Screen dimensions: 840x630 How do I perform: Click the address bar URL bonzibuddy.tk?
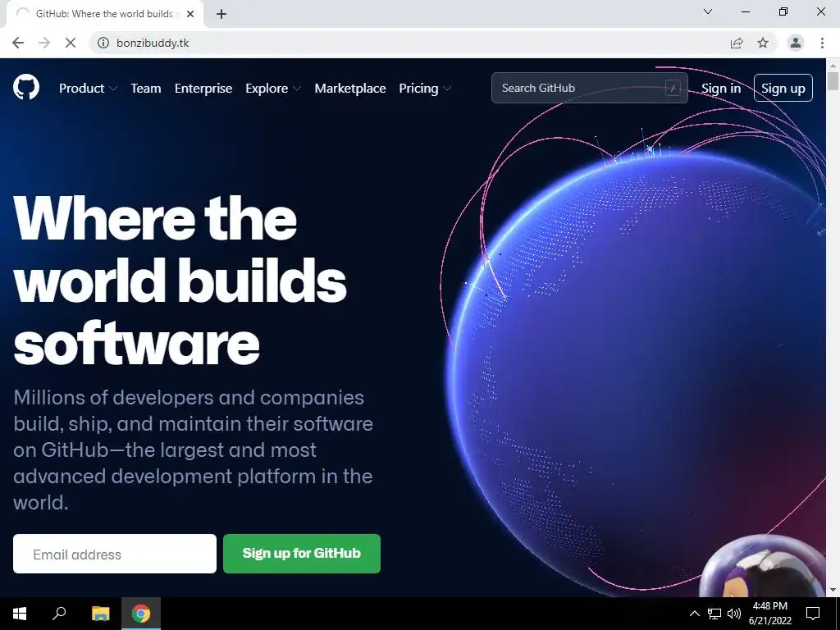(153, 43)
